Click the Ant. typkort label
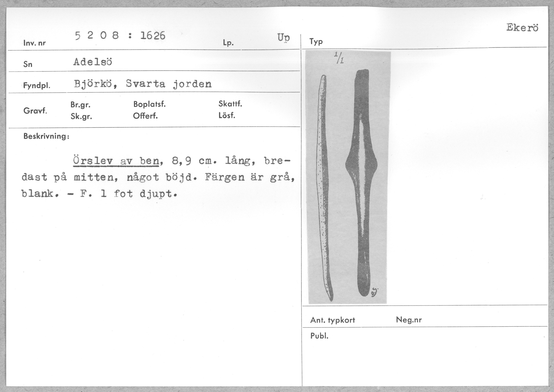 (333, 320)
